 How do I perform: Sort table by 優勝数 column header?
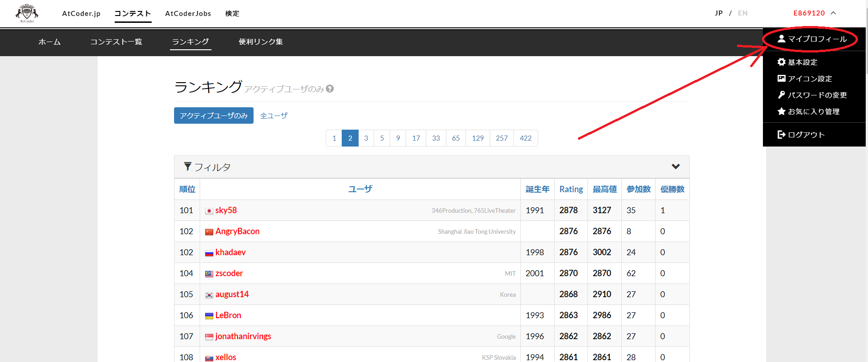[x=672, y=189]
